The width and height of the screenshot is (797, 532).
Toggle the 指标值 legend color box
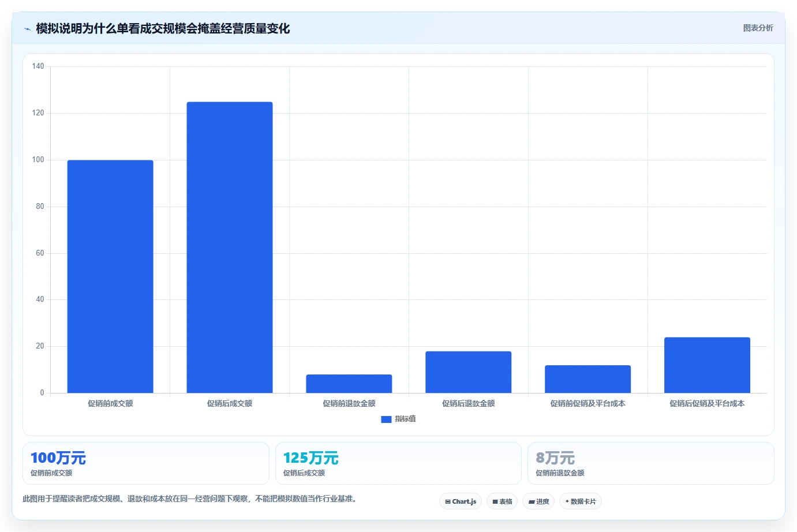(386, 419)
